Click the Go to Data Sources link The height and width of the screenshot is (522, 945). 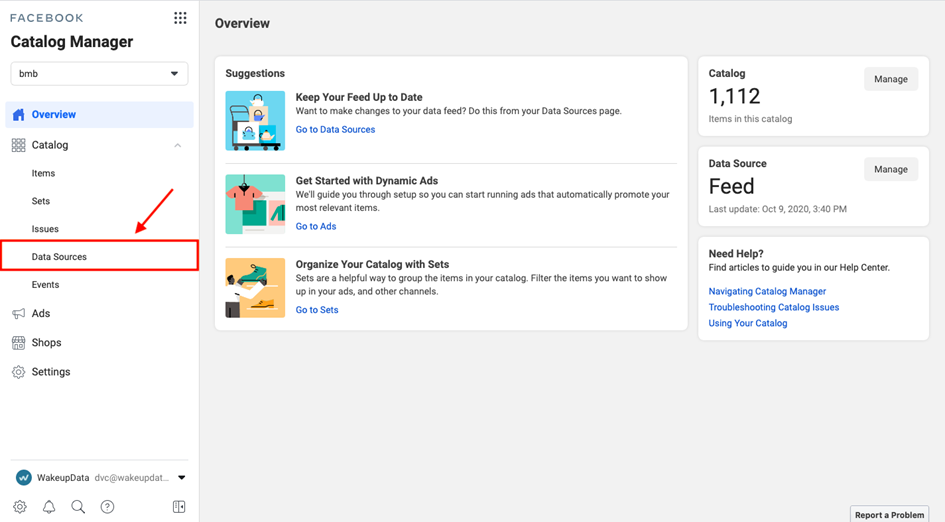(x=335, y=130)
